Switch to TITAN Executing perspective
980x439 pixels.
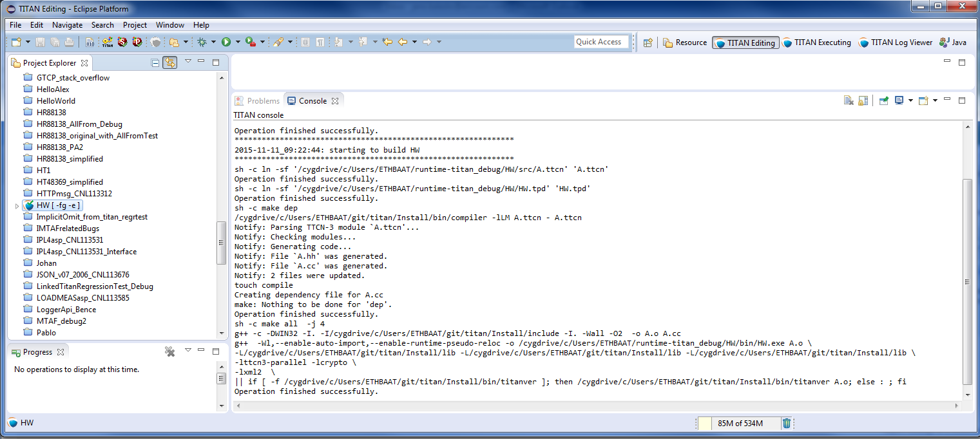pos(817,42)
